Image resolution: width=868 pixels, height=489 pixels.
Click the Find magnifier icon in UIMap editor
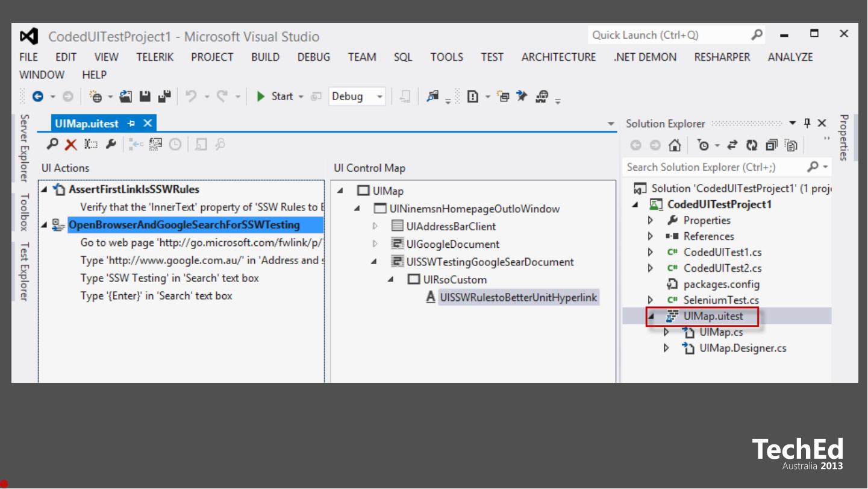53,144
